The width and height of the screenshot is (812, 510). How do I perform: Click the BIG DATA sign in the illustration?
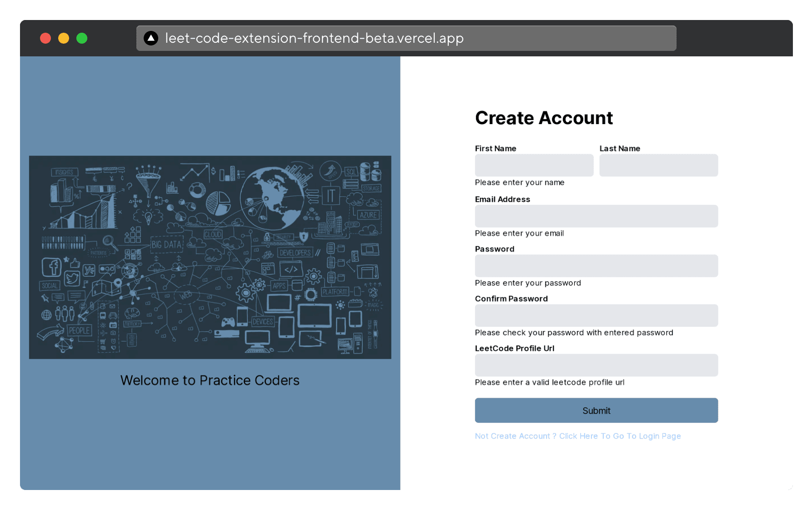[x=167, y=244]
